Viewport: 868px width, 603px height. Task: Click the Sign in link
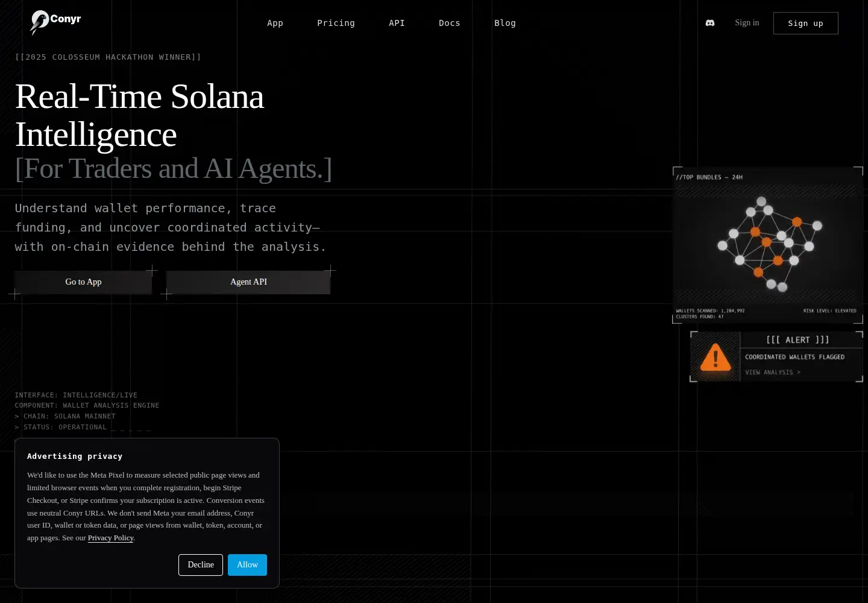(747, 23)
